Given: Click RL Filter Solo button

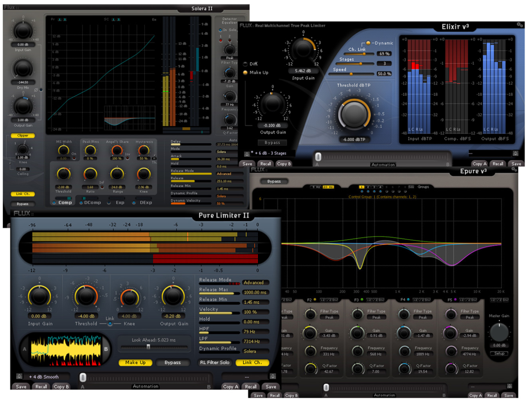Looking at the screenshot, I should [214, 363].
